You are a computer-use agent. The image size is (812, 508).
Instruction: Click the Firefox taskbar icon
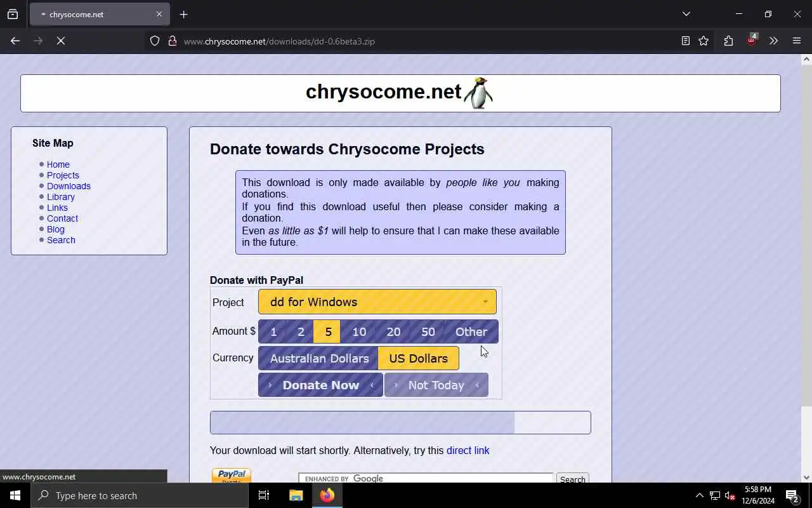coord(327,495)
